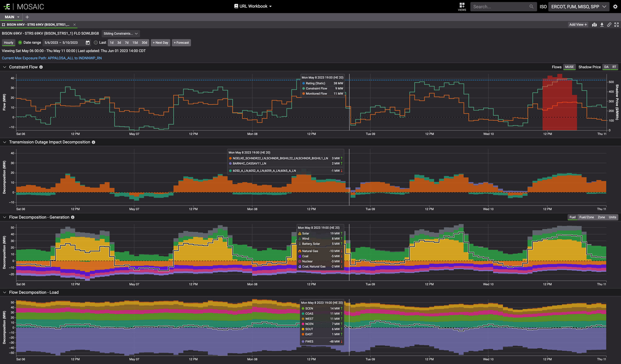Expand view with the fullscreen icon
This screenshot has height=364, width=621.
[x=617, y=25]
